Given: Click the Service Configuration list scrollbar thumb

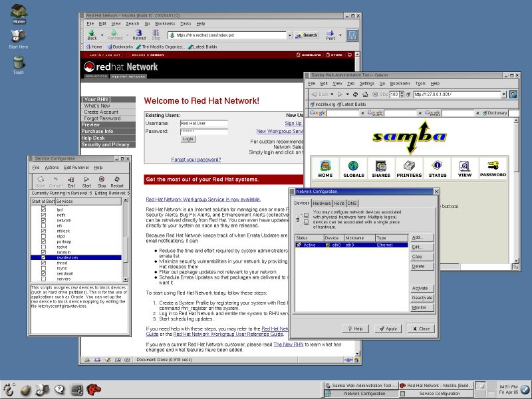Looking at the screenshot, I should (125, 249).
